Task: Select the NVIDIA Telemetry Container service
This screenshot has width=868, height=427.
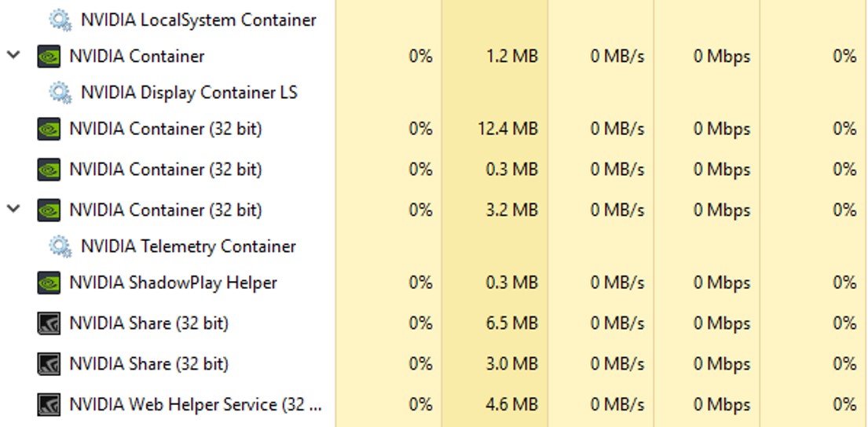Action: [x=188, y=246]
